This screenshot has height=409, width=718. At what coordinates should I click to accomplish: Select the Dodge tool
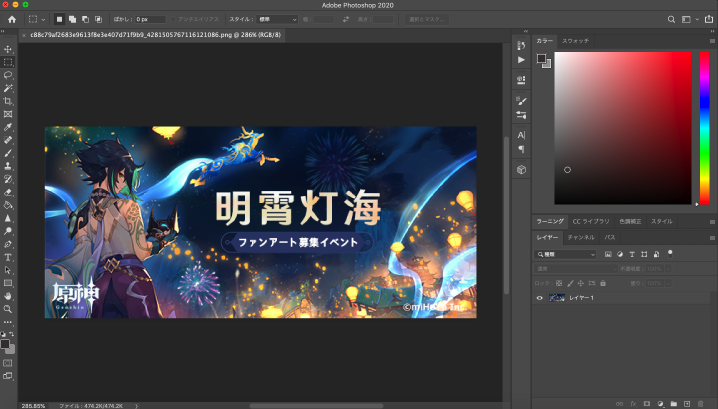(8, 231)
